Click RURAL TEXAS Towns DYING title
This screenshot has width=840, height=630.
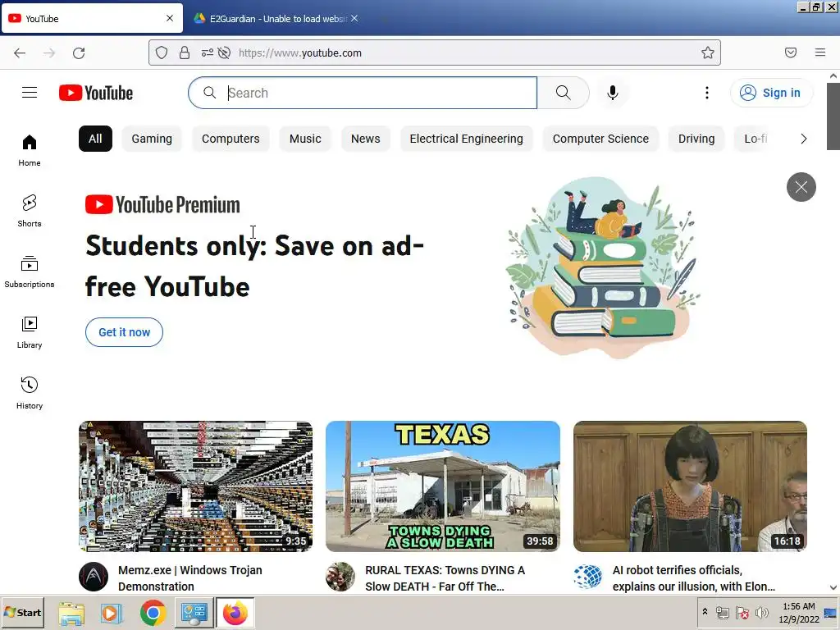point(445,578)
